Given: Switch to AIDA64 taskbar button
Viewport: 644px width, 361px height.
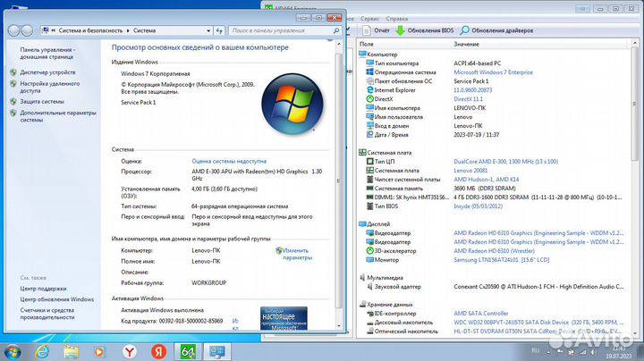Looking at the screenshot, I should coord(188,352).
